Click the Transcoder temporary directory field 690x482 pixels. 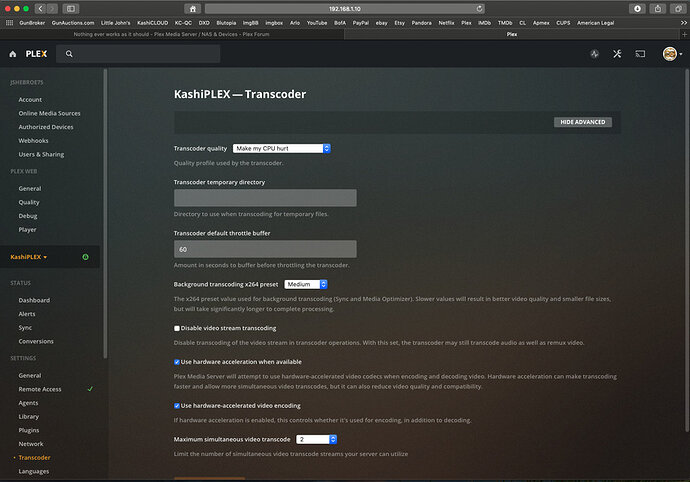pos(265,198)
